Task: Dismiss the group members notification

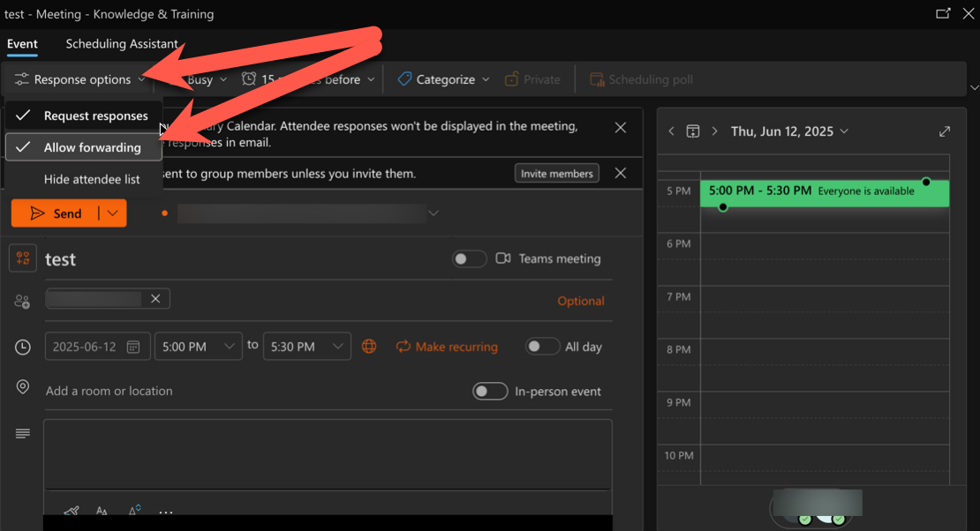Action: 620,173
